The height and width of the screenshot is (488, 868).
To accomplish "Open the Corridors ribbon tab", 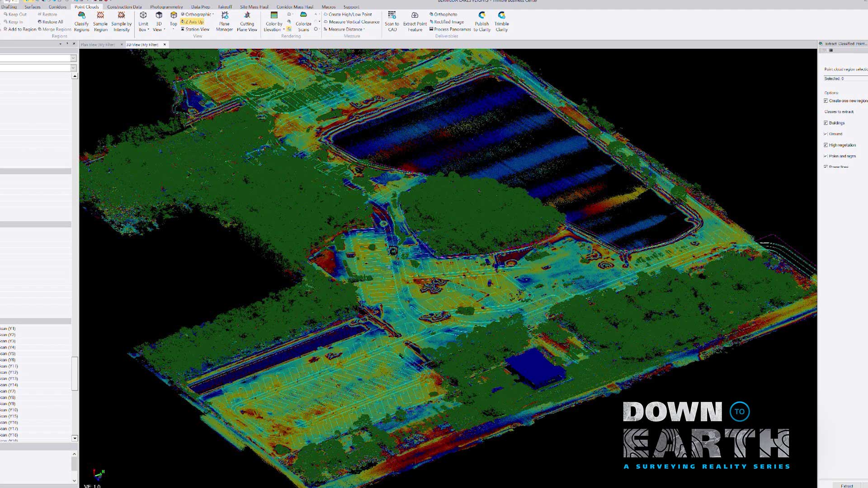I will 57,7.
